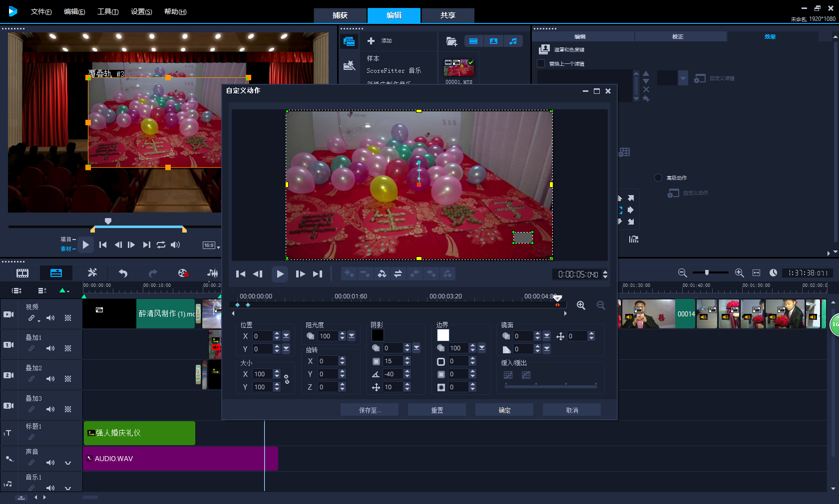839x504 pixels.
Task: Open the sound mixer waveform icon
Action: point(213,273)
